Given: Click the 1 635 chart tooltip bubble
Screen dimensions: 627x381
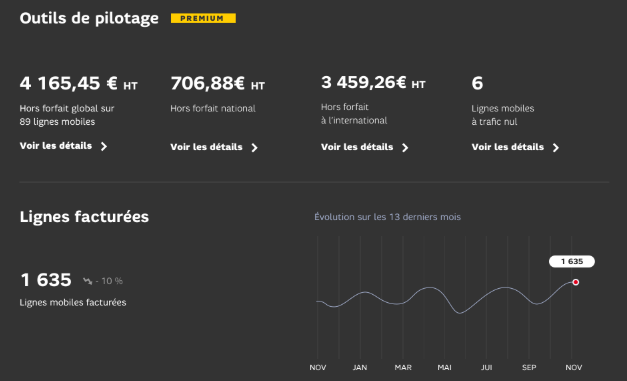Looking at the screenshot, I should tap(572, 261).
